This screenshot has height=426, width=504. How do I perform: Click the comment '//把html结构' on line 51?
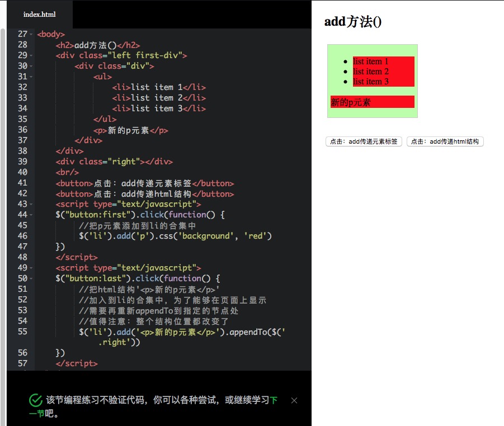point(149,290)
